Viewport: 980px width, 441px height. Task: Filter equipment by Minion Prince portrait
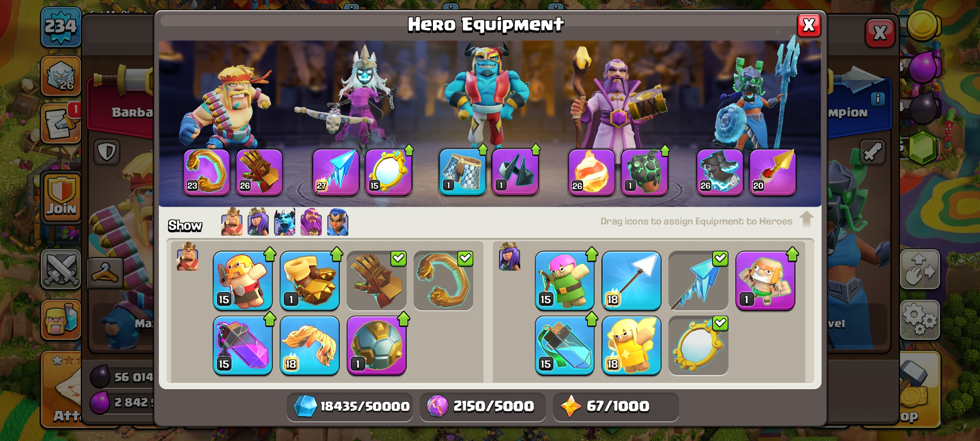(285, 222)
